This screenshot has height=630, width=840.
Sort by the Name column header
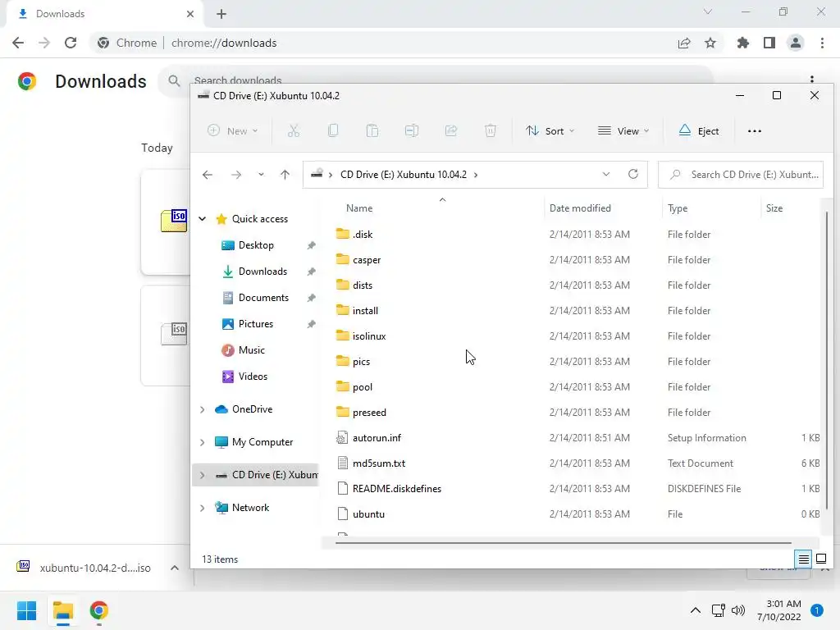(359, 208)
